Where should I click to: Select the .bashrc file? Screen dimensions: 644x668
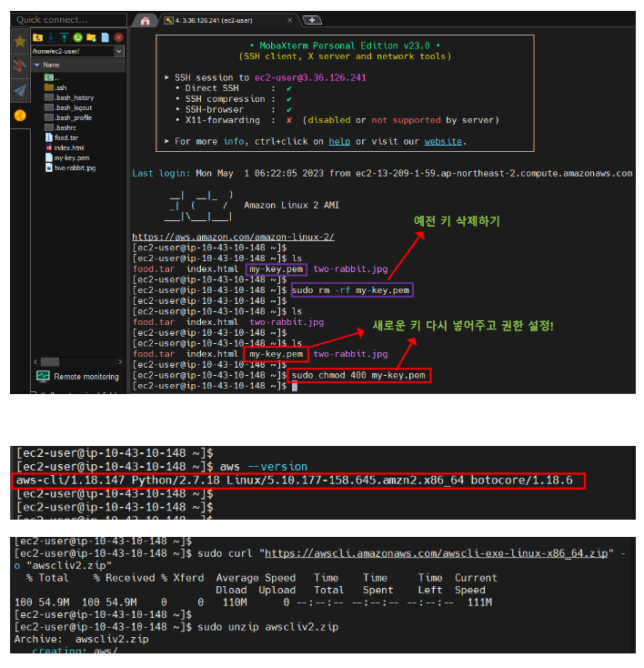tap(60, 127)
